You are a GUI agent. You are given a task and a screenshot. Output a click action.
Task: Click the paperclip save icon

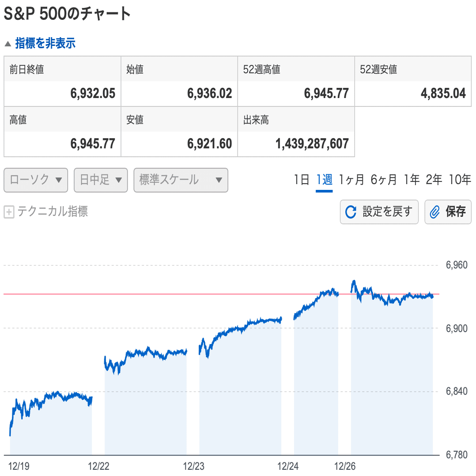[x=435, y=212]
